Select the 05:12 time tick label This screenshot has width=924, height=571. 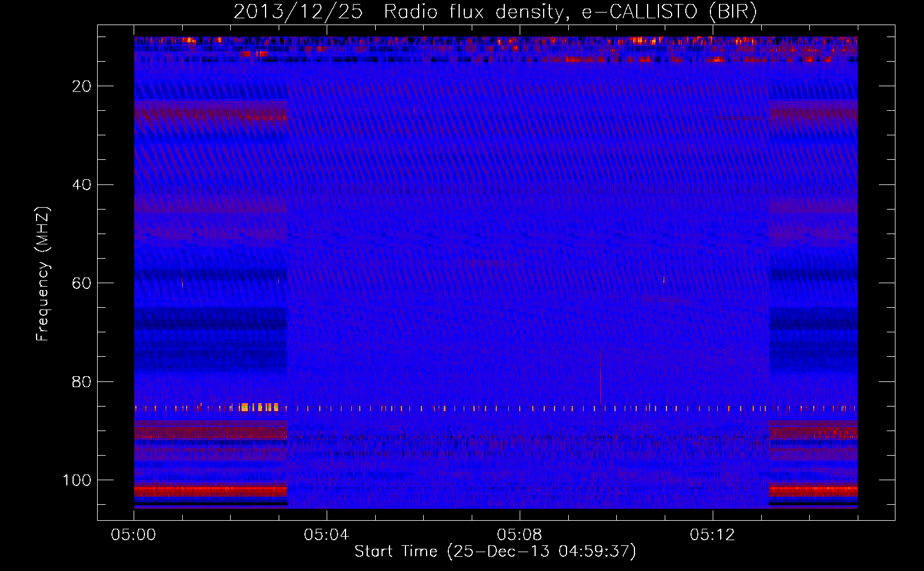[x=712, y=535]
